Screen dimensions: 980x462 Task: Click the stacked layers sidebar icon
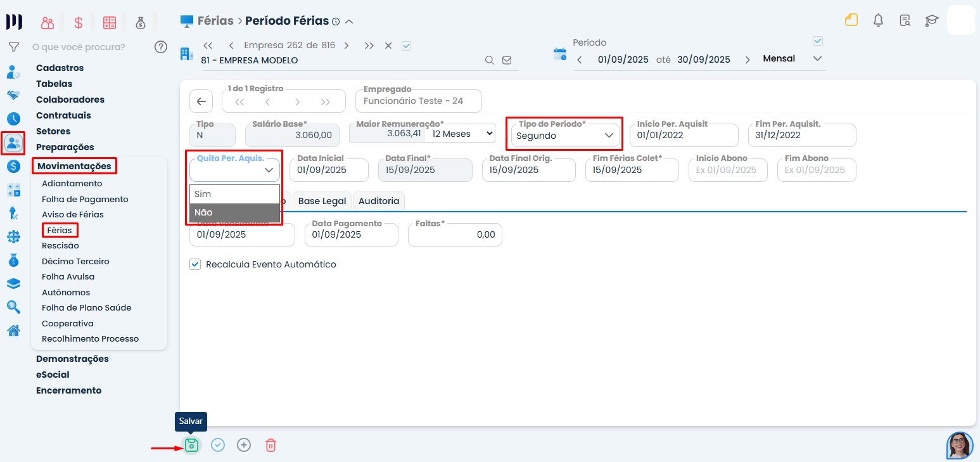tap(13, 284)
